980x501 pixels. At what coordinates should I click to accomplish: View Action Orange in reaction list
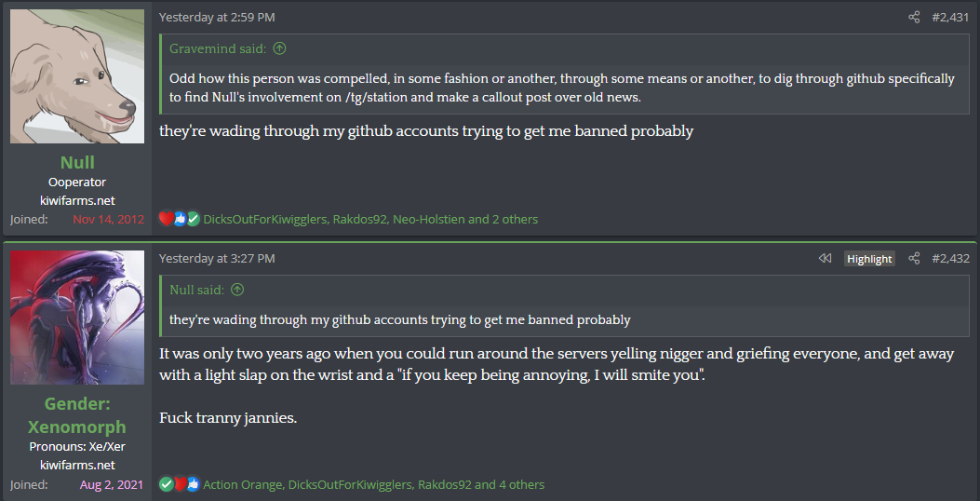pyautogui.click(x=243, y=485)
